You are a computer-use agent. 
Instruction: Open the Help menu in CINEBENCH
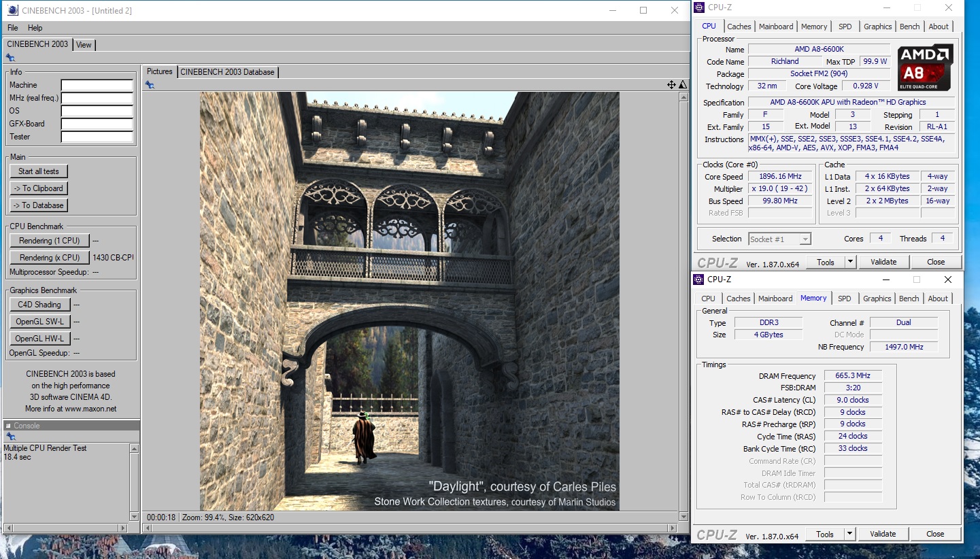point(35,28)
